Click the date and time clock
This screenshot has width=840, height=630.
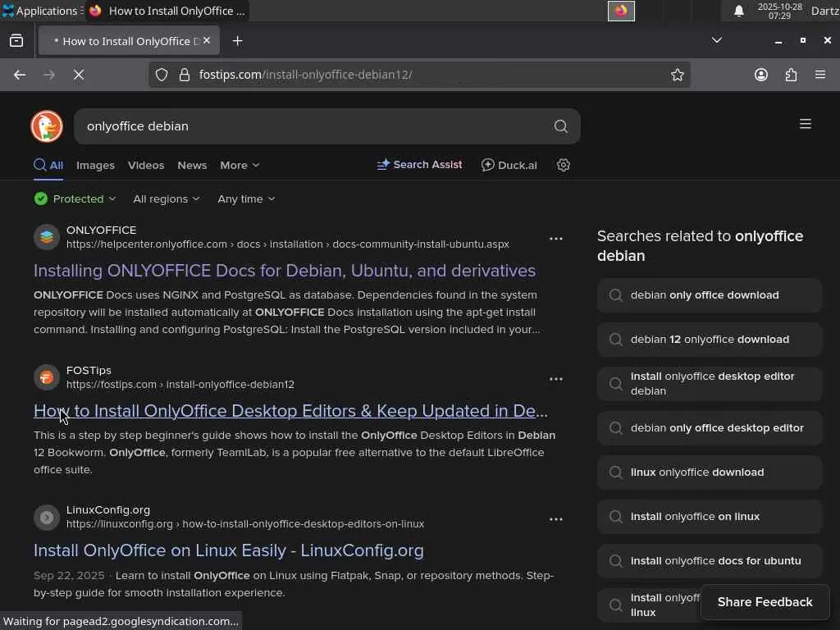(x=779, y=11)
